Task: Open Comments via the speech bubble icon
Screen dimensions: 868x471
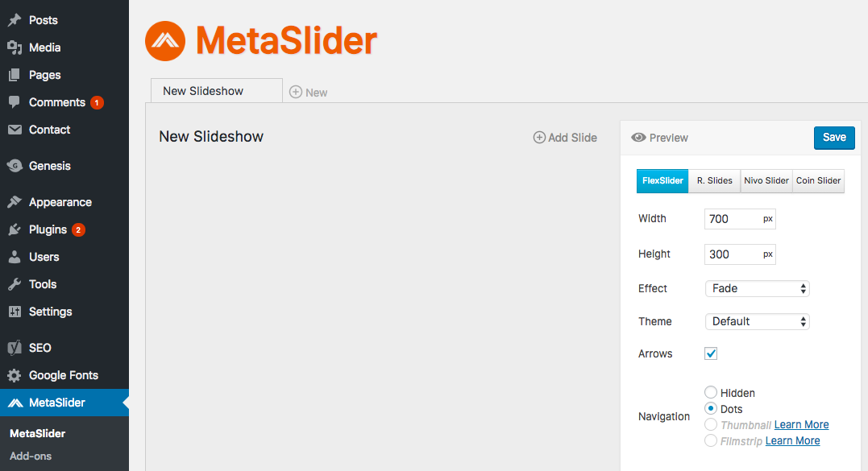Action: [x=14, y=102]
